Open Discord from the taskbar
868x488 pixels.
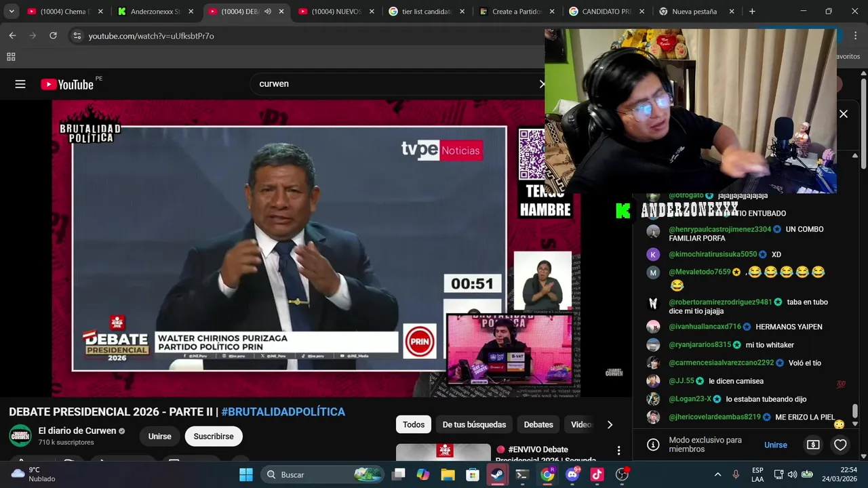tap(572, 474)
